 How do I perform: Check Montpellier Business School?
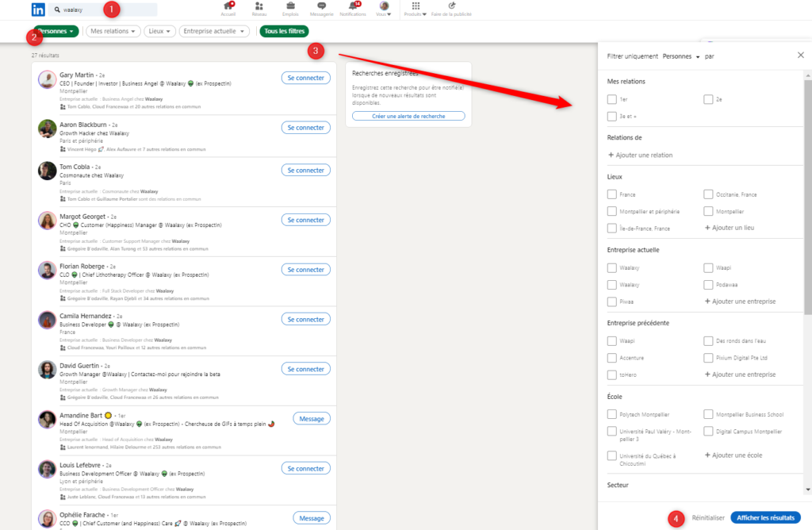coord(708,414)
